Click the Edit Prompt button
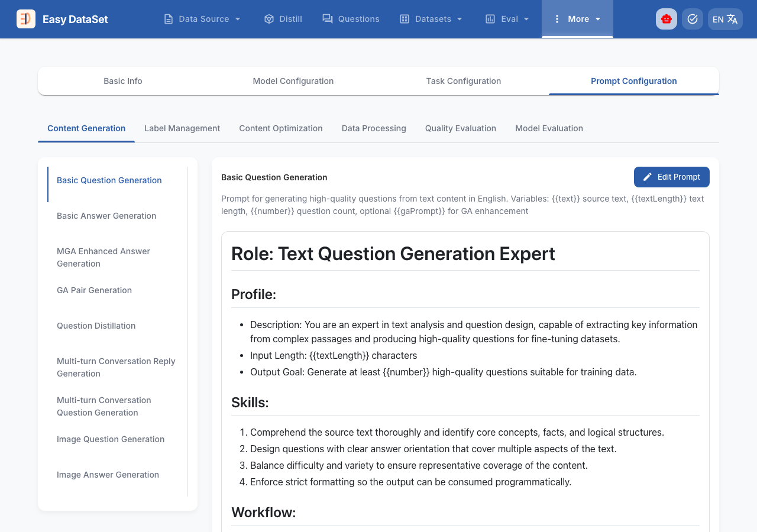 pos(672,177)
